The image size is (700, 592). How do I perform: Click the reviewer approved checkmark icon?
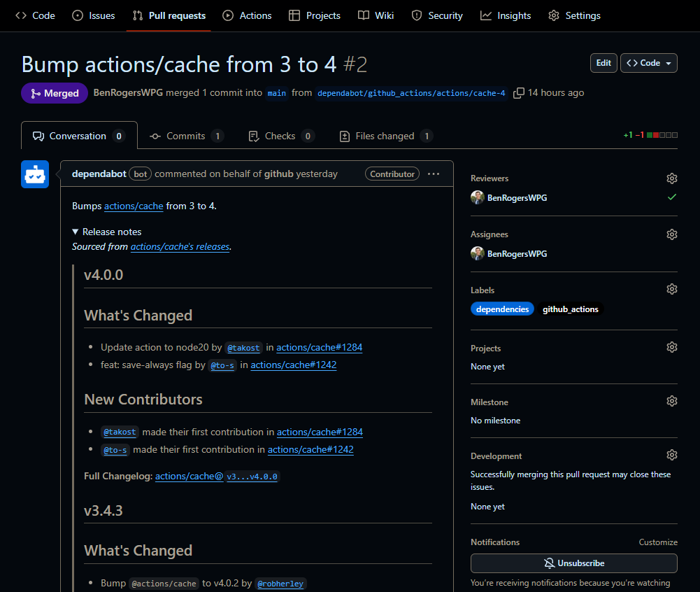[x=672, y=197]
